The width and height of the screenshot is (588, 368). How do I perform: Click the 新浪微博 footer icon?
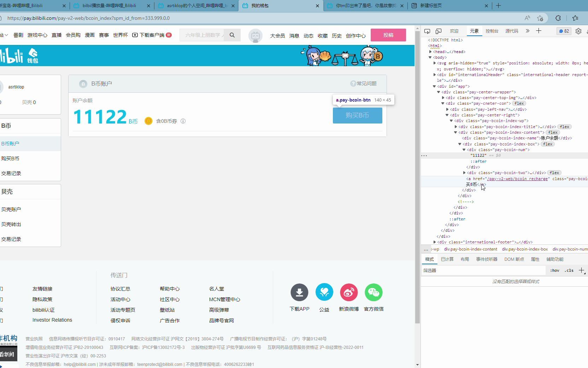click(349, 292)
